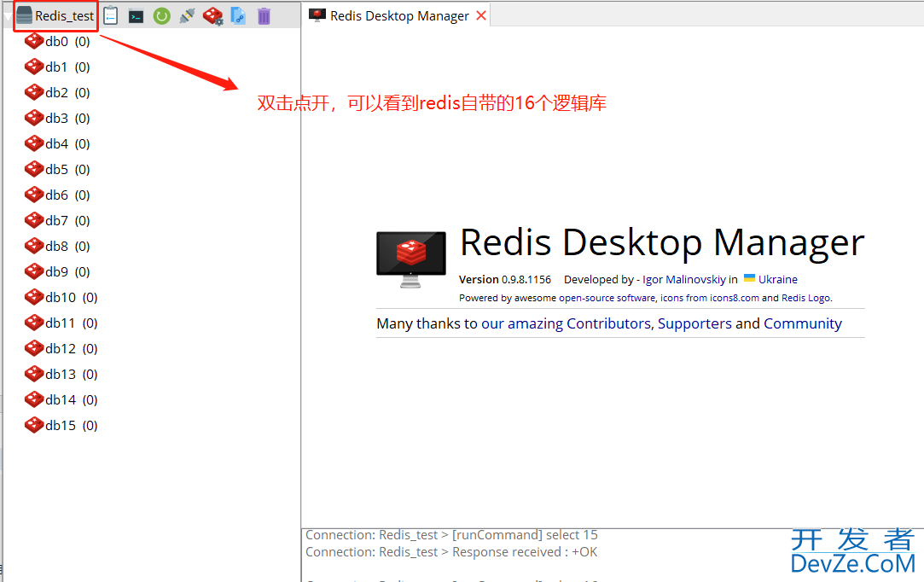Open the console terminal icon for Redis_test
Image resolution: width=924 pixels, height=582 pixels.
coord(137,16)
